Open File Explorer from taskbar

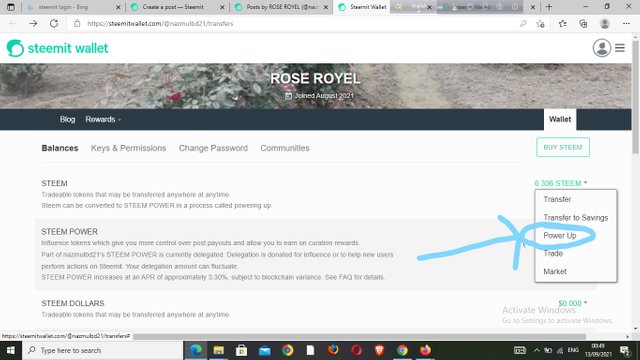218,350
